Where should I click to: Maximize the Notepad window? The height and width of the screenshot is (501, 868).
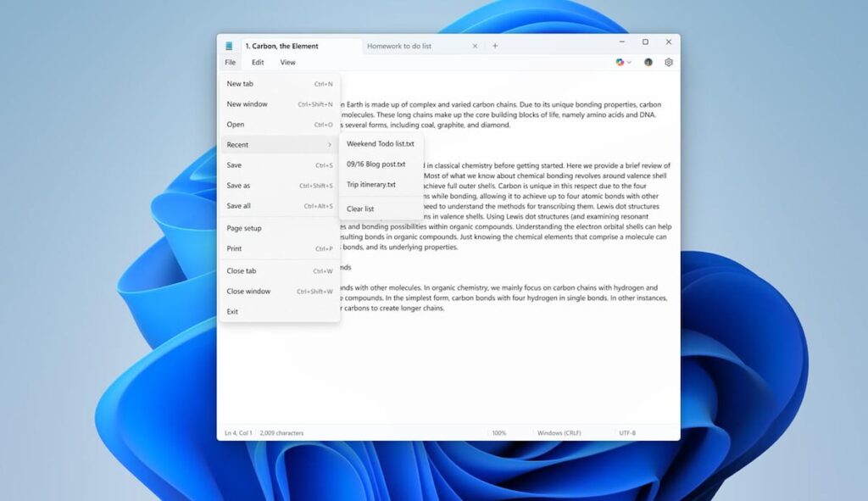tap(645, 42)
